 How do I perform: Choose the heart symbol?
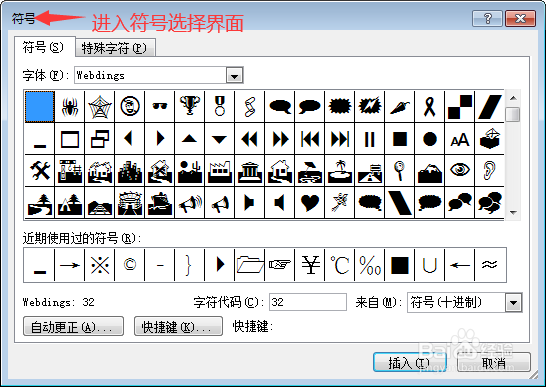309,202
